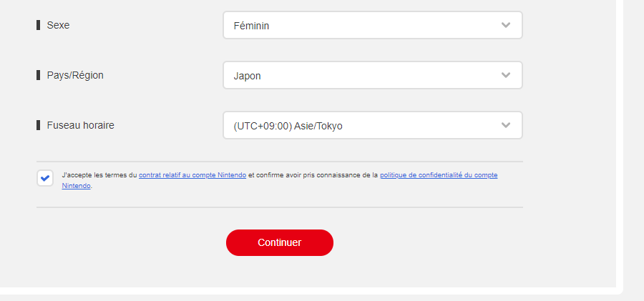Viewport: 644px width, 301px height.
Task: Click the 'Fuseau horaire' field label
Action: coord(80,125)
